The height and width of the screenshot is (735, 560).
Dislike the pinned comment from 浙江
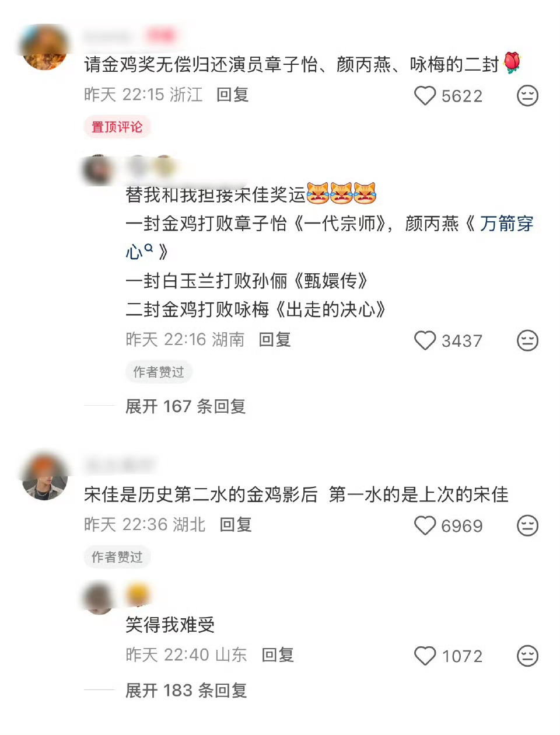[527, 96]
